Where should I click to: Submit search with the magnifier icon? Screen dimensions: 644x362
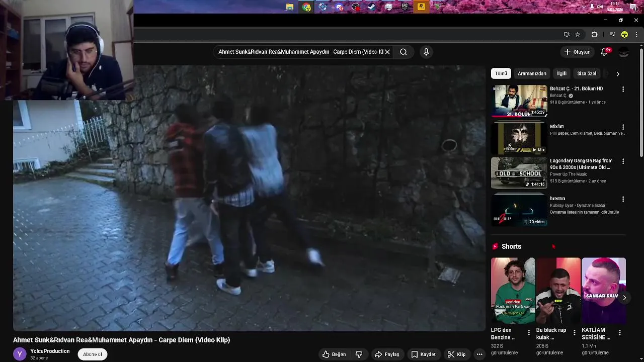[x=404, y=52]
